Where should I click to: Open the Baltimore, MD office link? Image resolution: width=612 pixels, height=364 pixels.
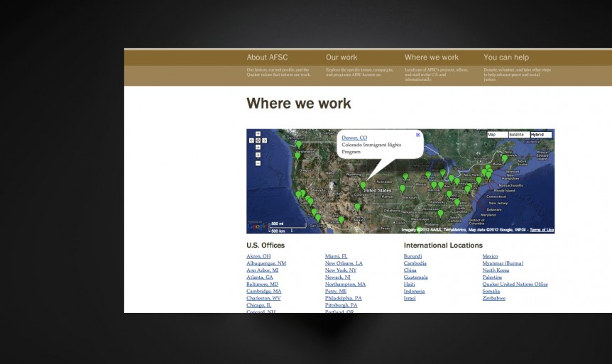pyautogui.click(x=262, y=285)
